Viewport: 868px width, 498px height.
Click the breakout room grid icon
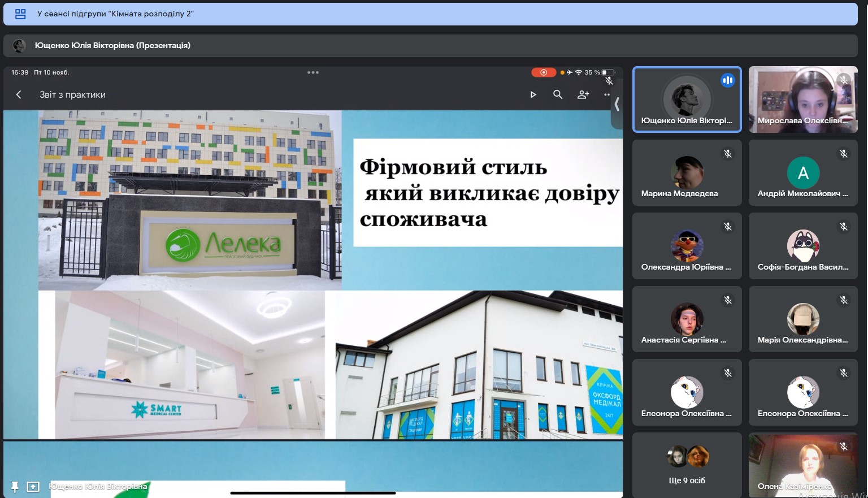point(20,14)
